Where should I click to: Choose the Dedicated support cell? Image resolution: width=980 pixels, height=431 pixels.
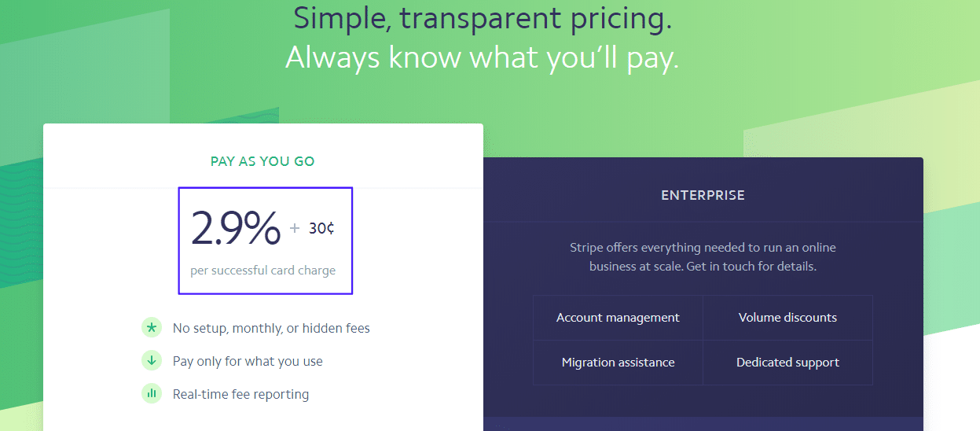tap(787, 363)
